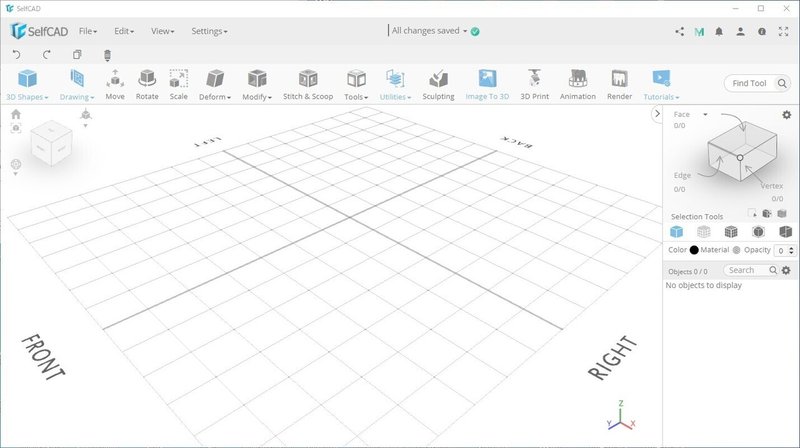
Task: Open the Utilities dropdown
Action: coord(395,85)
